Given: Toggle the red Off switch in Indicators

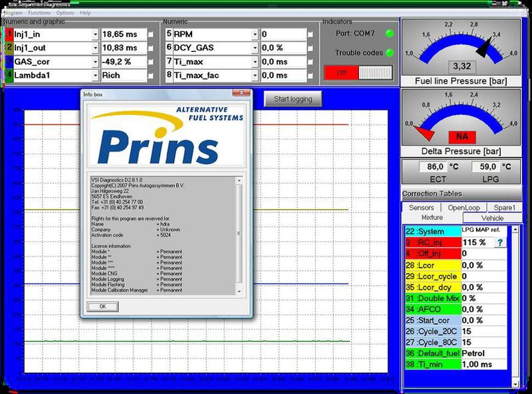Looking at the screenshot, I should click(x=358, y=72).
